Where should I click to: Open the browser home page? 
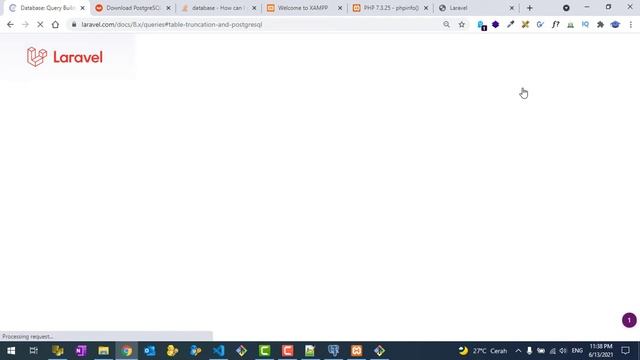[55, 24]
